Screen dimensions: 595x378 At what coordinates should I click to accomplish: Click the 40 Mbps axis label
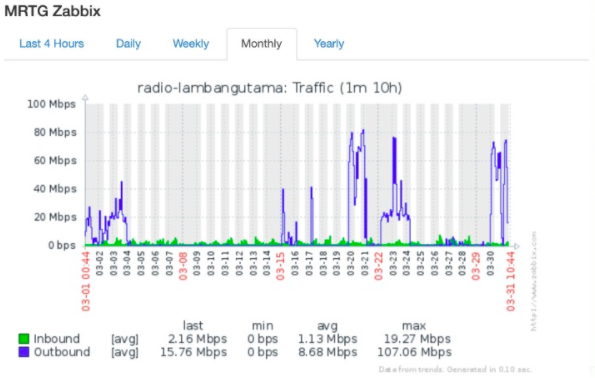coord(55,189)
